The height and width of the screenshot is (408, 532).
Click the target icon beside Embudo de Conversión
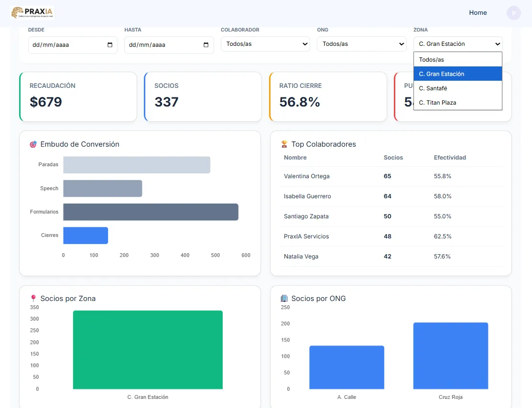pos(33,144)
